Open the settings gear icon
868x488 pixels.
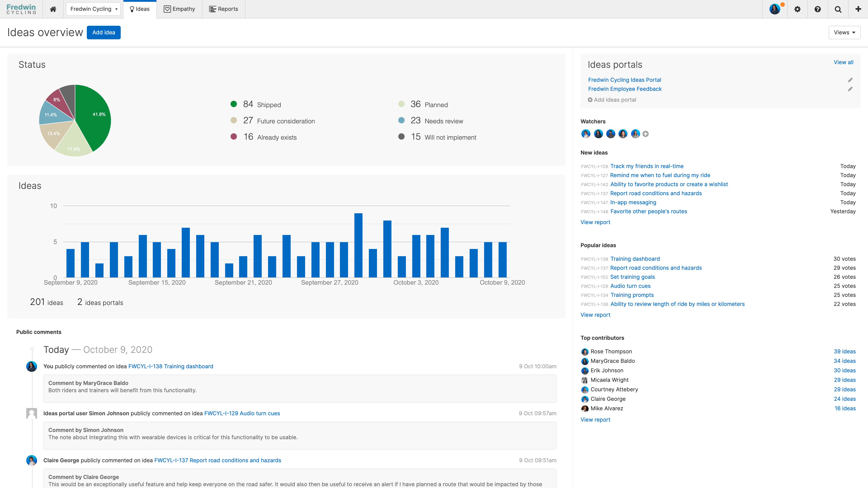[x=797, y=9]
